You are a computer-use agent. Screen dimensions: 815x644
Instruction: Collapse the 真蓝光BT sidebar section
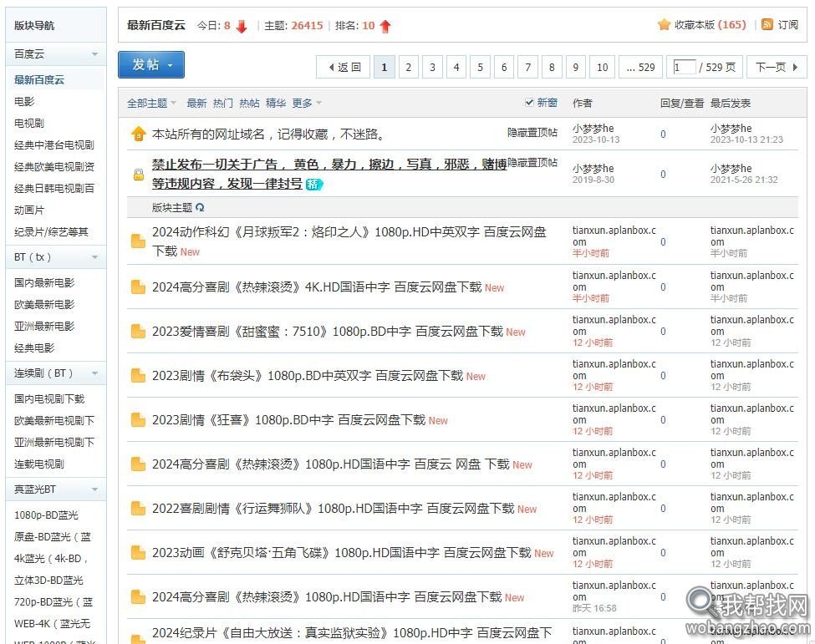pyautogui.click(x=94, y=489)
